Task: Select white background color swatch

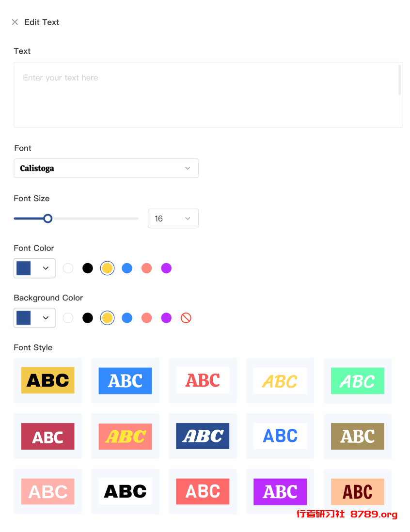Action: [x=68, y=318]
